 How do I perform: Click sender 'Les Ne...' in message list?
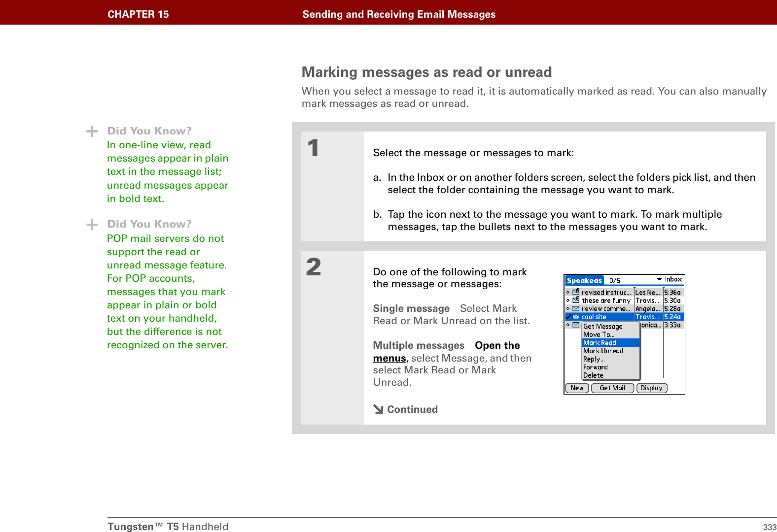pyautogui.click(x=647, y=293)
